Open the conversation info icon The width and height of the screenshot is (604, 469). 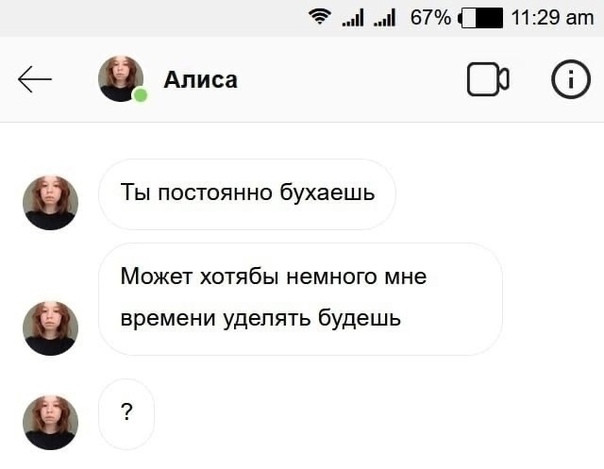[x=571, y=79]
